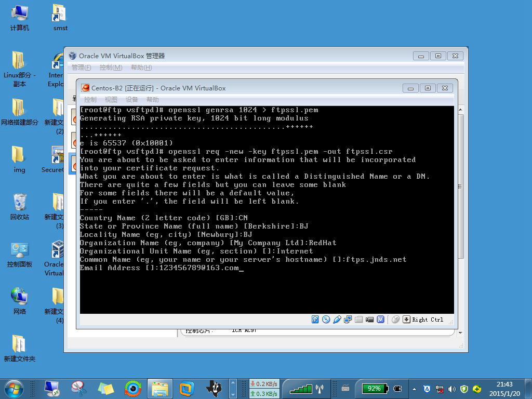
Task: Click the manager scrollbar up arrow
Action: [x=460, y=110]
